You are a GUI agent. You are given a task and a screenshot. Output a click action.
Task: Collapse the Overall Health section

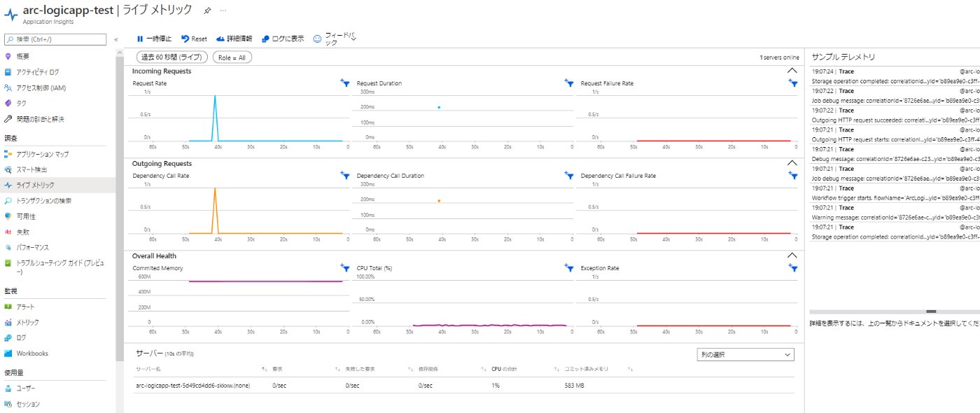(x=792, y=255)
